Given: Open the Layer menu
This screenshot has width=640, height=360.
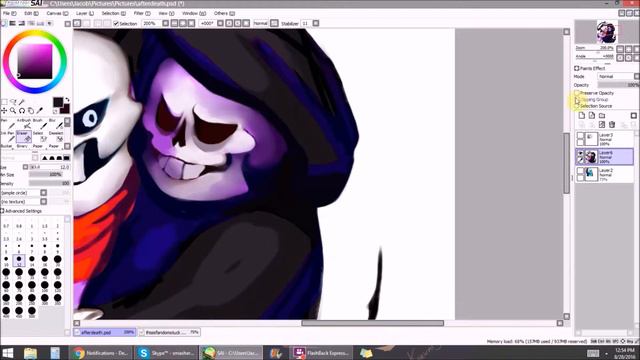Looking at the screenshot, I should [x=84, y=13].
